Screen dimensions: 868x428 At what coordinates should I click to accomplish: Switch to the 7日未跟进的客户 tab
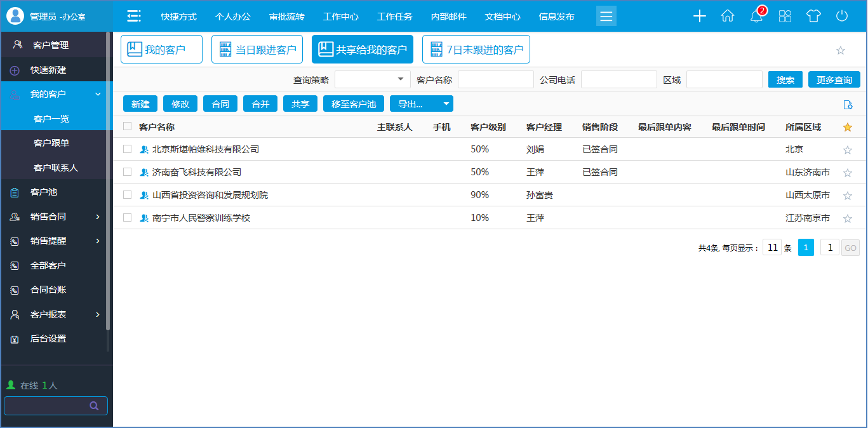(476, 50)
